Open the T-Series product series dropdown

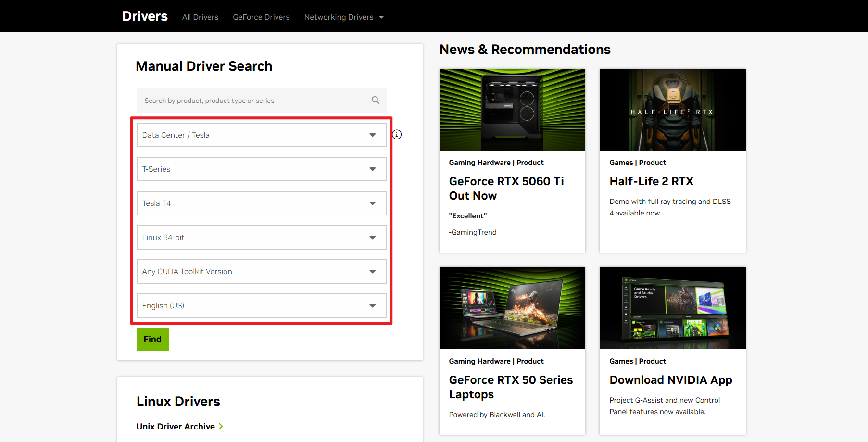261,169
